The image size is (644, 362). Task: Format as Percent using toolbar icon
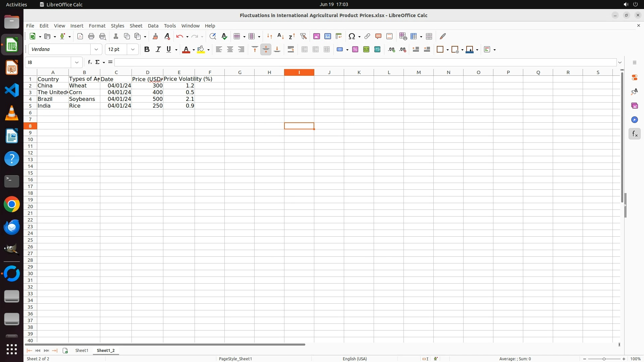[x=355, y=50]
